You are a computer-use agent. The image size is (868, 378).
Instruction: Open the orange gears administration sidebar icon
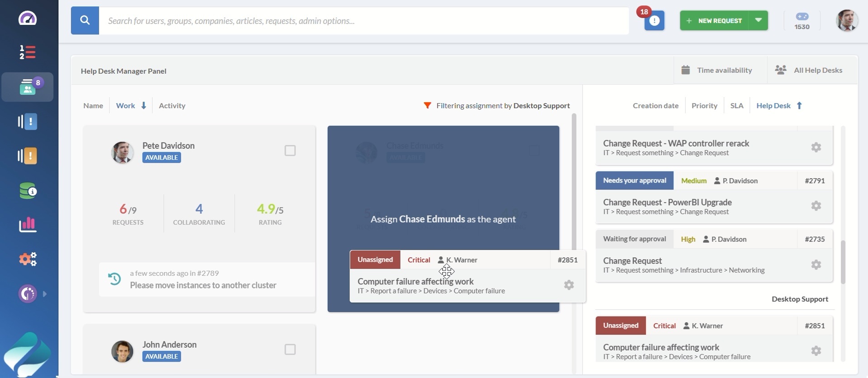coord(28,259)
